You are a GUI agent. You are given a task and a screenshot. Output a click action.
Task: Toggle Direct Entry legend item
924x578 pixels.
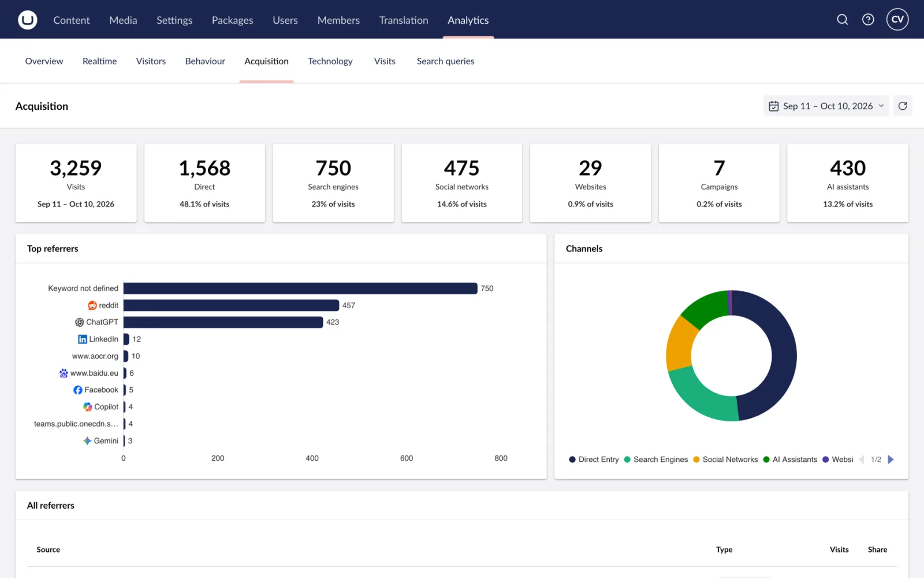[x=594, y=460]
